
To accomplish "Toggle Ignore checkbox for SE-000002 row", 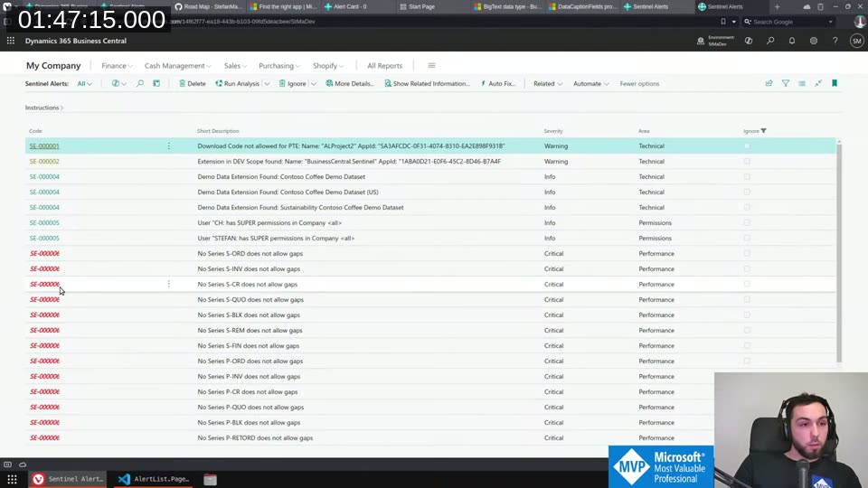I will 747,162.
